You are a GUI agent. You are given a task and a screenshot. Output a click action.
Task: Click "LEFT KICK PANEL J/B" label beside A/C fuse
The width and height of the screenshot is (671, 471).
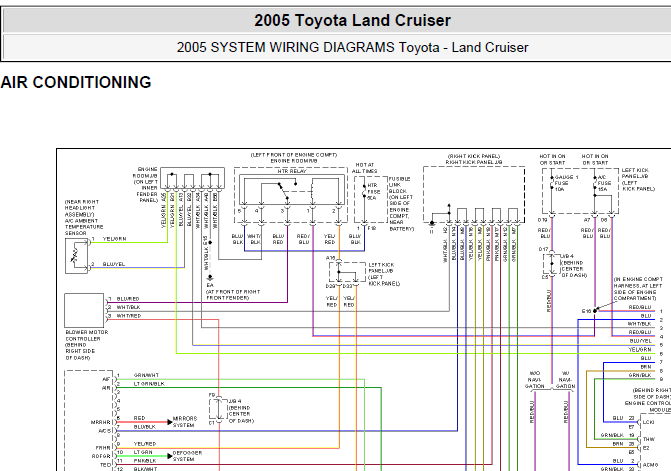click(x=638, y=179)
